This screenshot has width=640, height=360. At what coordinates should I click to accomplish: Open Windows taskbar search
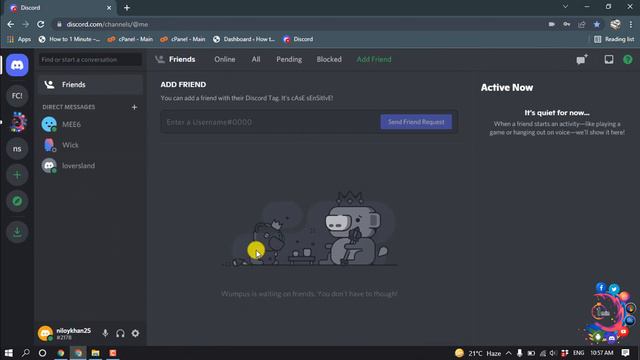(25, 353)
